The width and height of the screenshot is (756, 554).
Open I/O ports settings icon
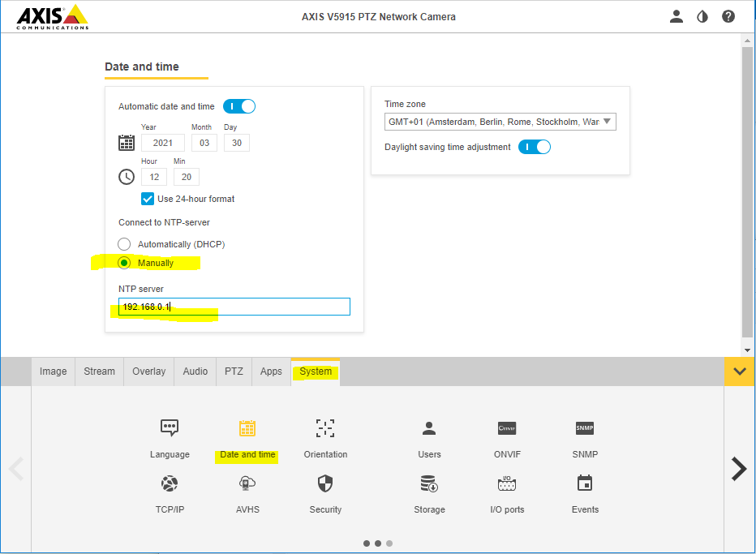507,483
